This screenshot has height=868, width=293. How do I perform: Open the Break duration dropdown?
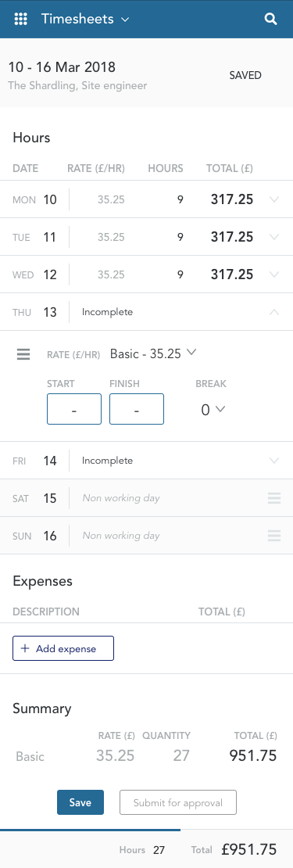pyautogui.click(x=213, y=410)
